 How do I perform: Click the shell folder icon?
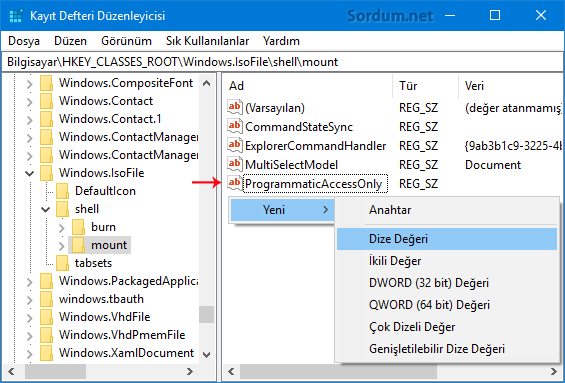pos(62,209)
